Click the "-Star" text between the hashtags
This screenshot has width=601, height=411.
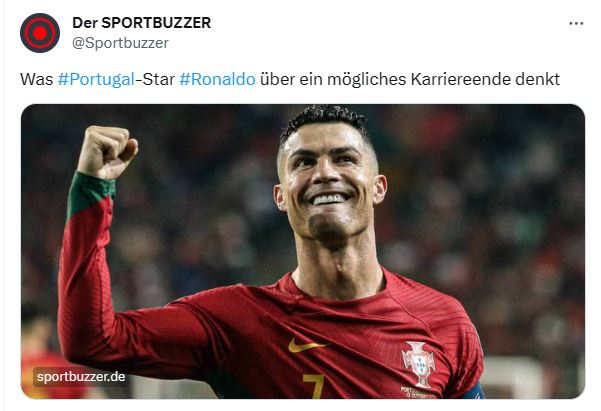[x=155, y=79]
